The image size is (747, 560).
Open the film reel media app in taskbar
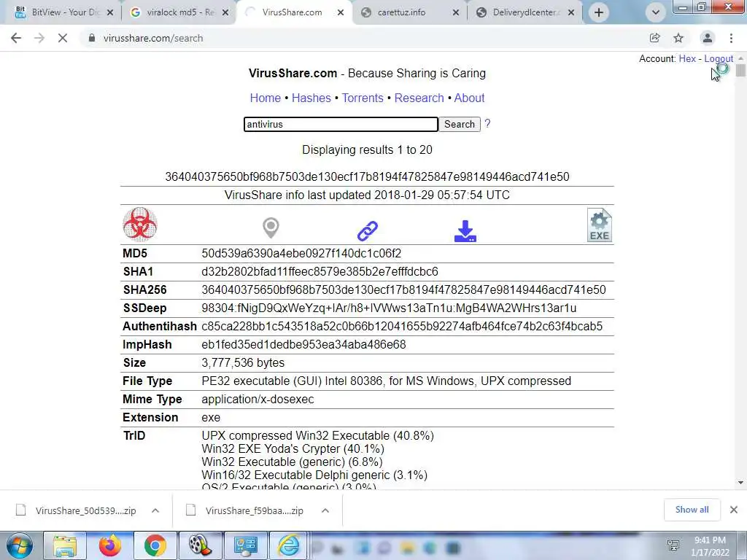(x=200, y=545)
